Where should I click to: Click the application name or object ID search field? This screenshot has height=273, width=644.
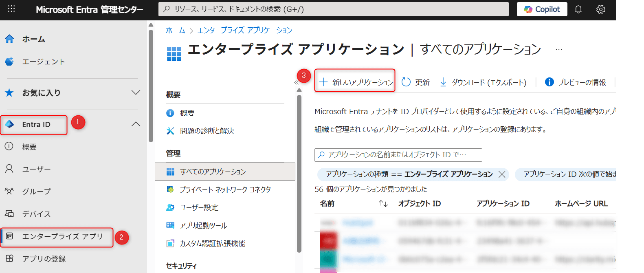pyautogui.click(x=398, y=155)
